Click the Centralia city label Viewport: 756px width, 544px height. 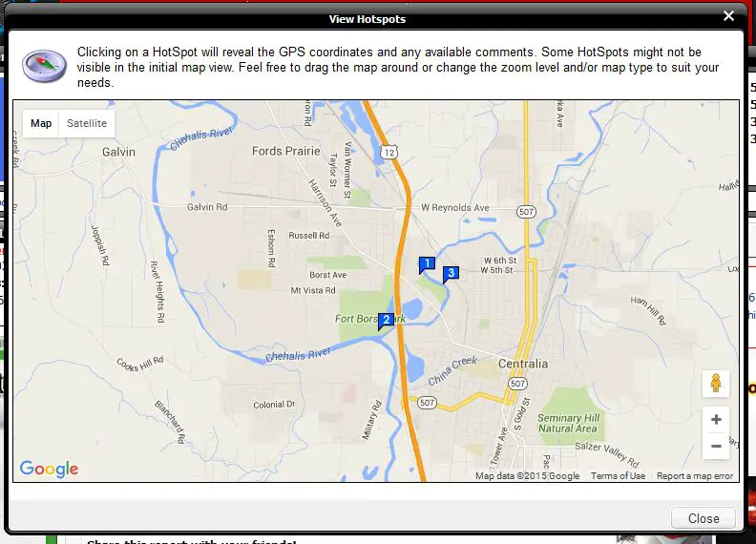523,364
